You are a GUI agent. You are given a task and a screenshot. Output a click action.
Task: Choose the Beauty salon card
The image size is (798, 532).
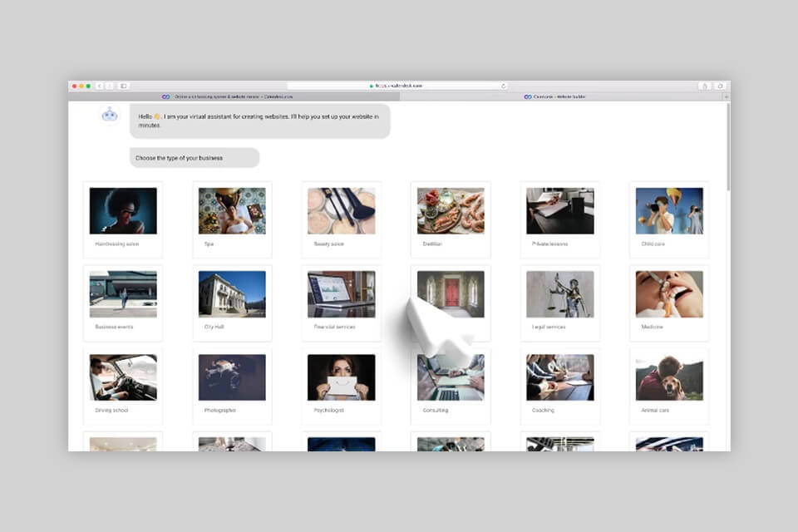[x=341, y=219]
